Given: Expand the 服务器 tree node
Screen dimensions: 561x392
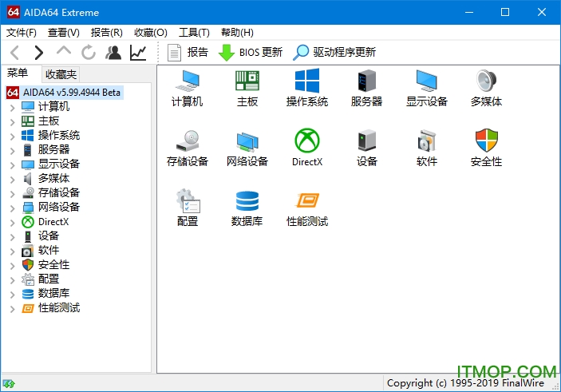Looking at the screenshot, I should coord(12,150).
